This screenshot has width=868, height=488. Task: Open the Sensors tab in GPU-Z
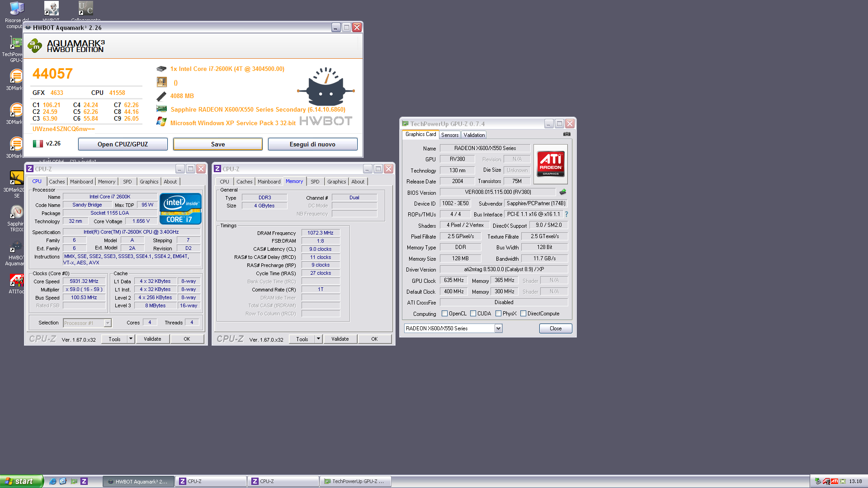click(x=450, y=135)
